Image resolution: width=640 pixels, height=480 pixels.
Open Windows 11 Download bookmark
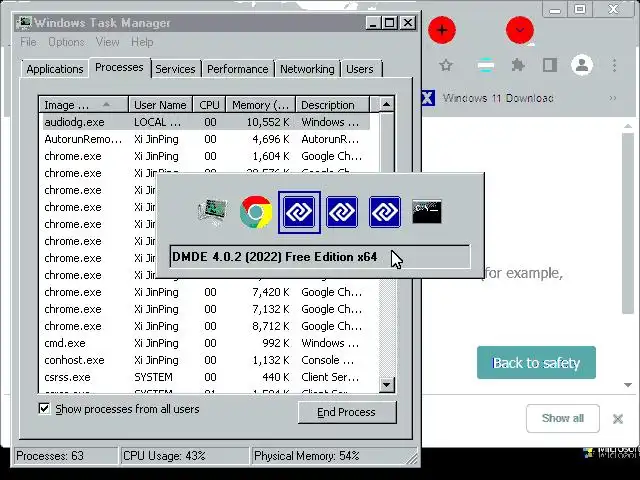(488, 98)
